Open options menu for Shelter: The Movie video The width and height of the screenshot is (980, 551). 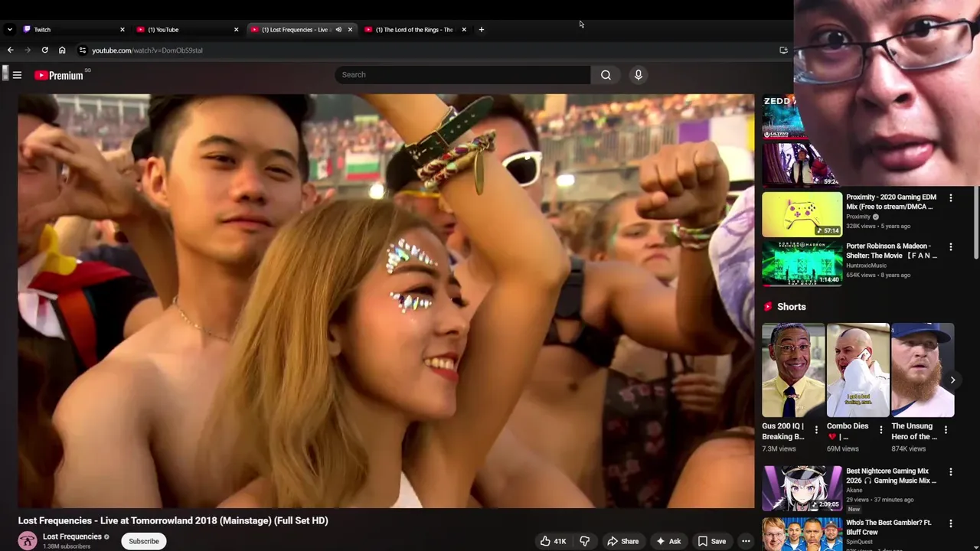click(950, 247)
